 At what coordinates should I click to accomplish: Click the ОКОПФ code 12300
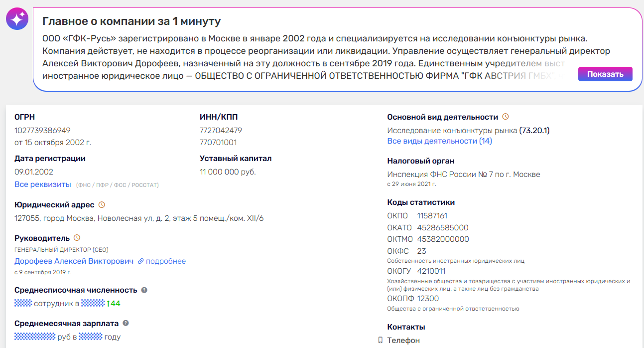pos(428,299)
